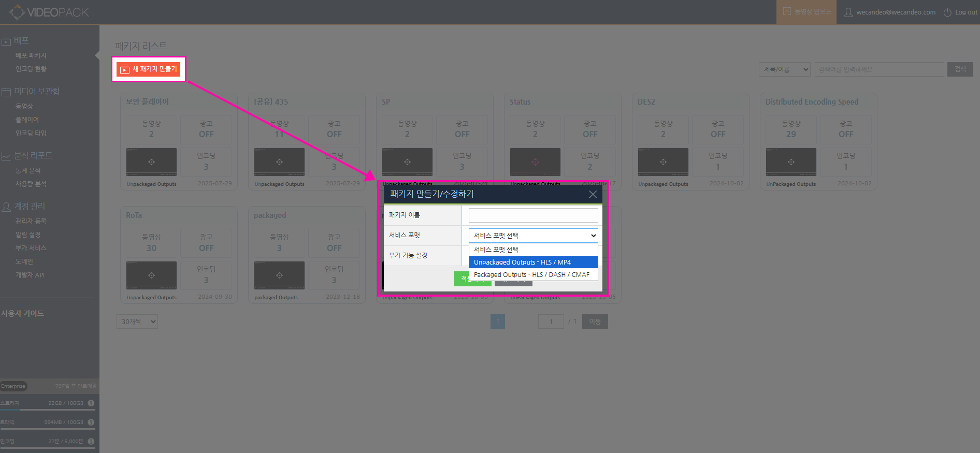Click player thumbnail in SP card

coord(407,162)
